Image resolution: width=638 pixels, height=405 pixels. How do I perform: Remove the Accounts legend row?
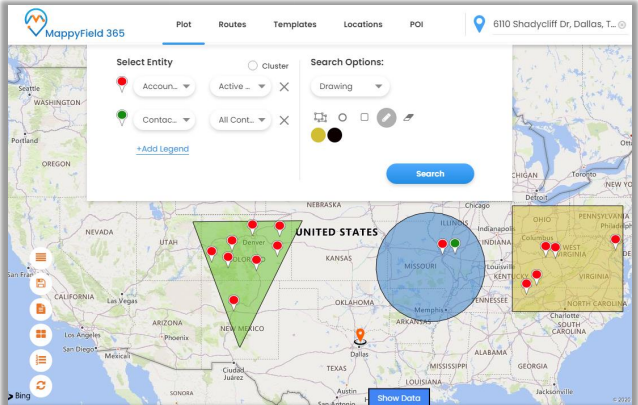[284, 87]
